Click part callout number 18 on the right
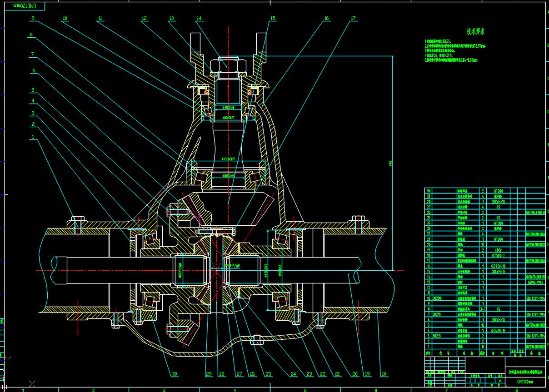This screenshot has width=549, height=392. [x=384, y=374]
